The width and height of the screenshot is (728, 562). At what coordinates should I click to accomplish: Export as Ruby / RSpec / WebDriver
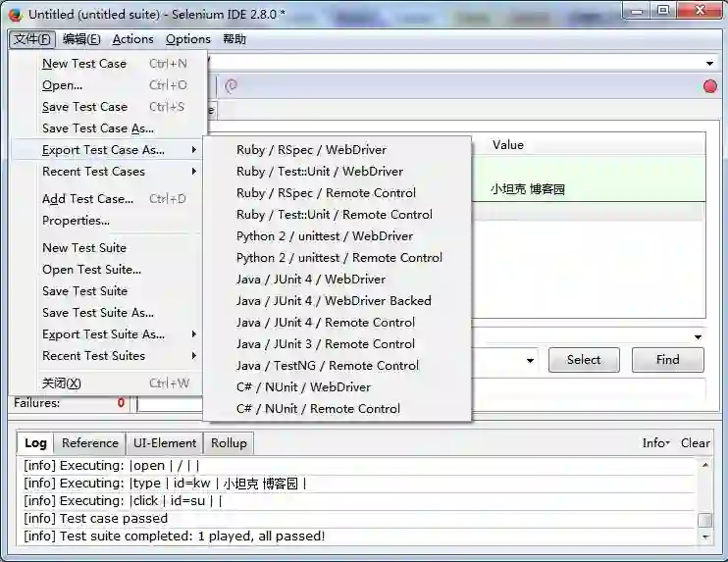[338, 150]
